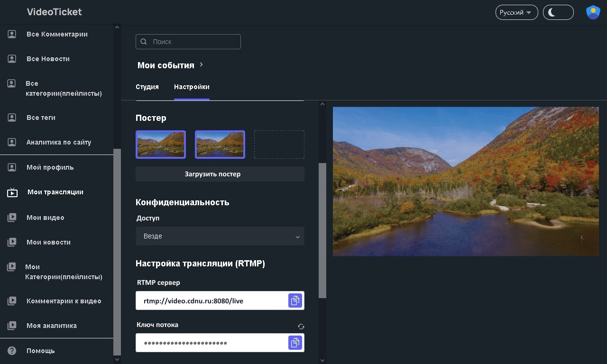Go to Аналитика по сайту
This screenshot has width=607, height=364.
tap(58, 142)
